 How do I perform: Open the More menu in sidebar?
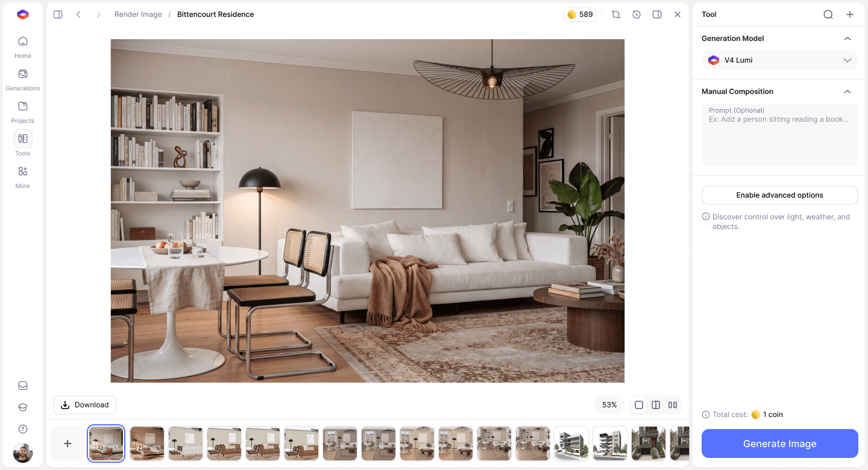22,177
